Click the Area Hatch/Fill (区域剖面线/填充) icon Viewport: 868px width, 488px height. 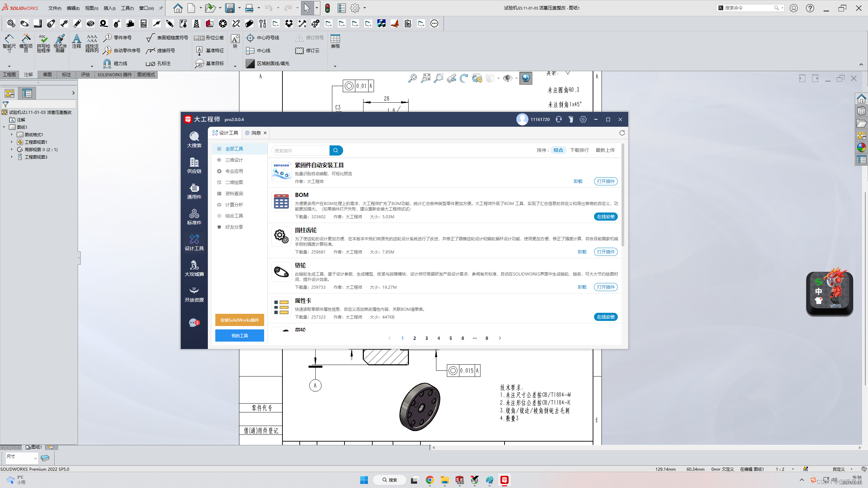tap(250, 63)
